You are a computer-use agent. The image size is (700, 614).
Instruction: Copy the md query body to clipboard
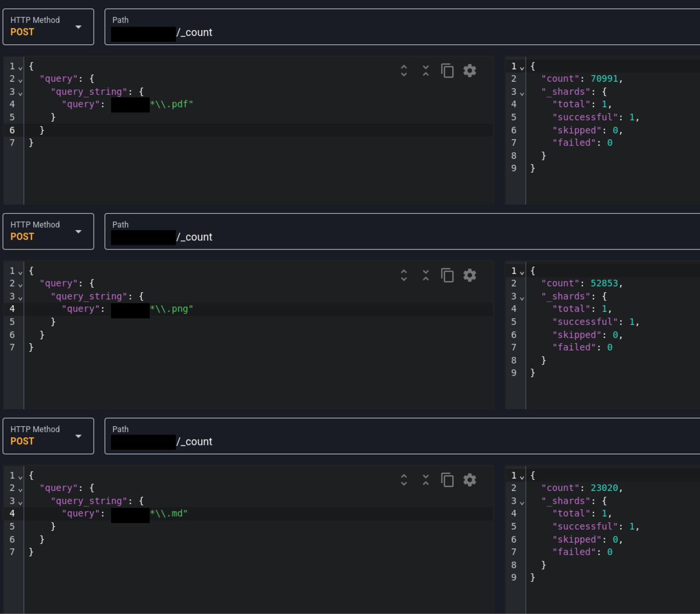(x=447, y=480)
